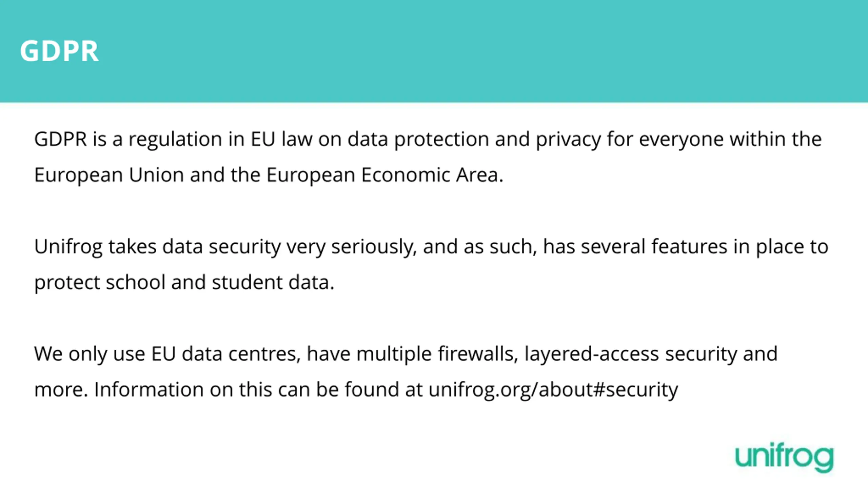Click the word Unifrog starting second paragraph
The height and width of the screenshot is (488, 868).
coord(68,247)
